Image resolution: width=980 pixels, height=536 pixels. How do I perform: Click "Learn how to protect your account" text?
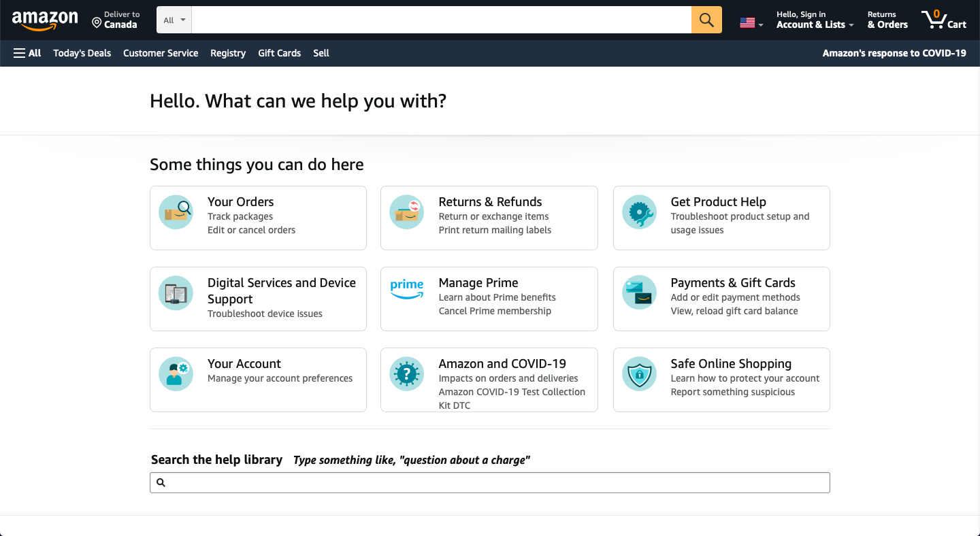tap(745, 378)
